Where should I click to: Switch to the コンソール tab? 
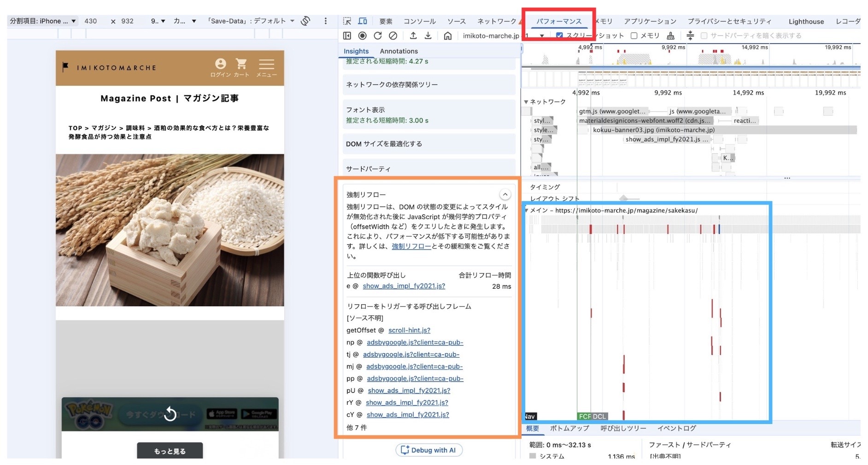pyautogui.click(x=419, y=21)
